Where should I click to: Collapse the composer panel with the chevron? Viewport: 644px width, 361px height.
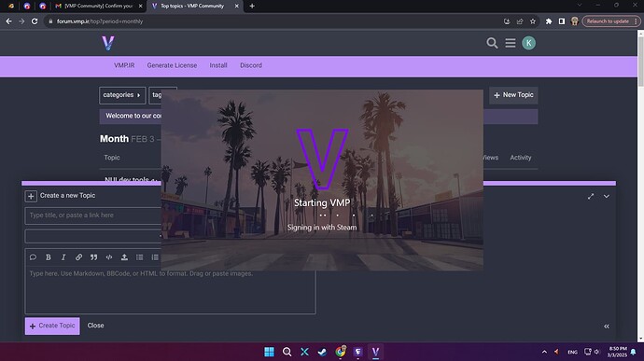607,196
